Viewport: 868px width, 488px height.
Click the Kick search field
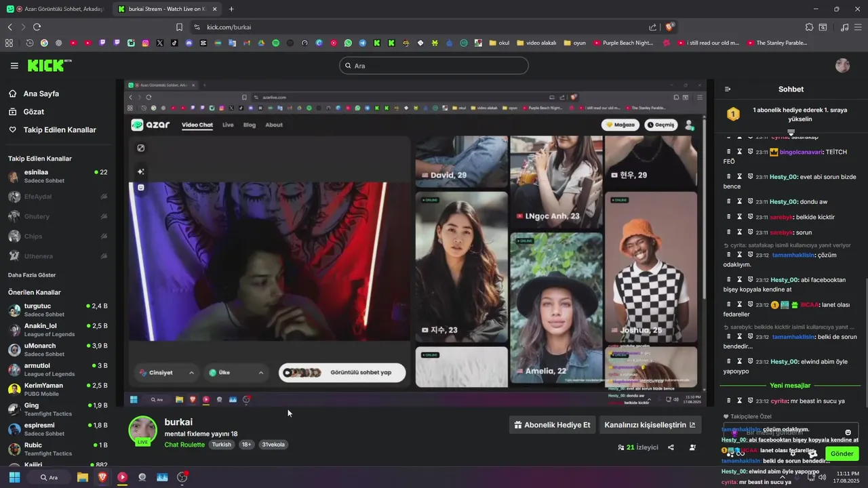pos(434,66)
